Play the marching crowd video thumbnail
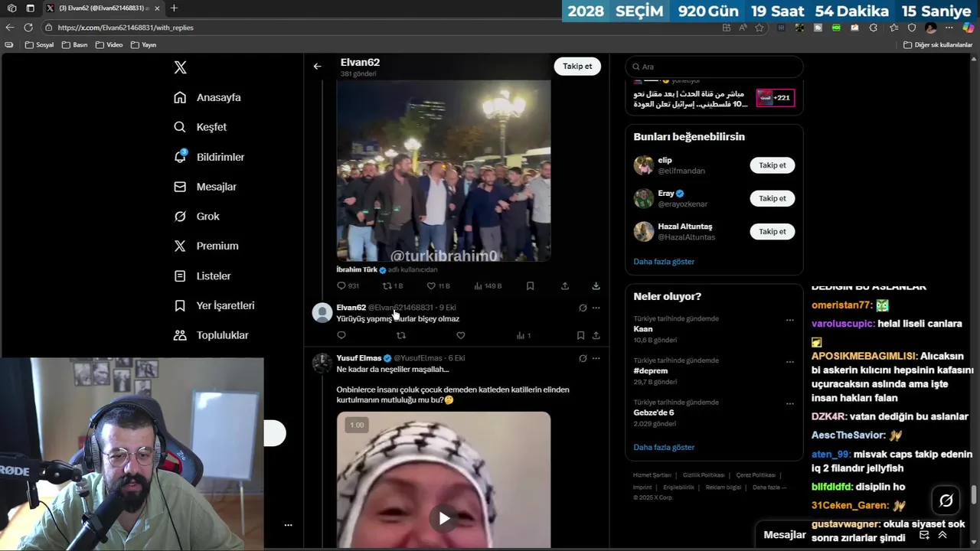980x551 pixels. pos(443,171)
